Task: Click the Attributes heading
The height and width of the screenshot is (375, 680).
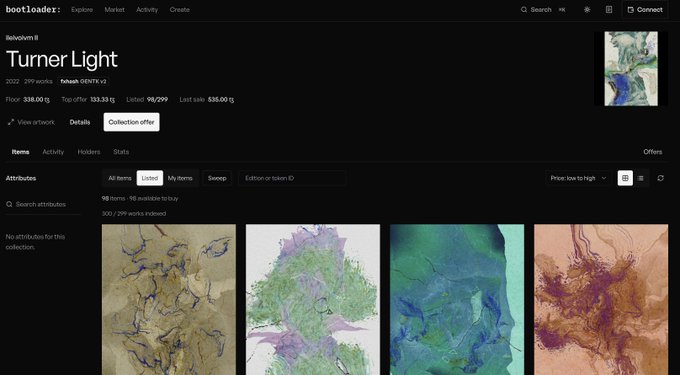Action: pos(21,178)
